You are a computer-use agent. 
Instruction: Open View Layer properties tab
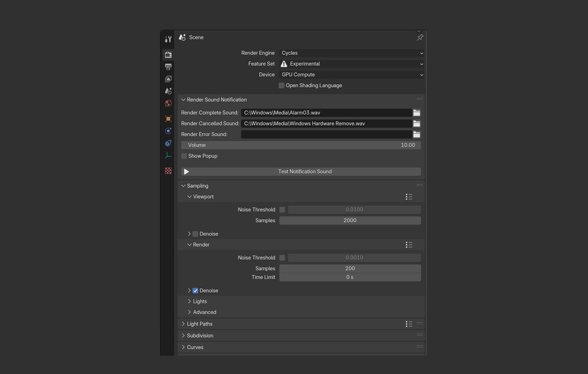point(169,79)
